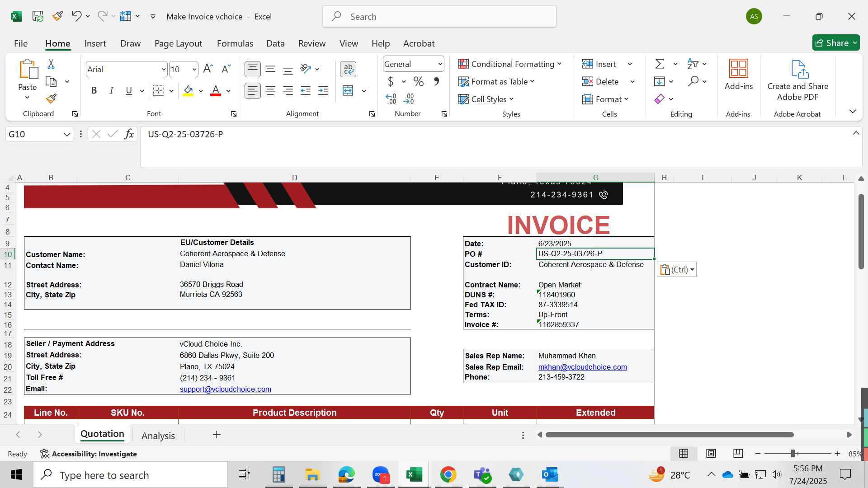The width and height of the screenshot is (868, 488).
Task: Expand the Cell Styles dropdown
Action: click(x=511, y=99)
